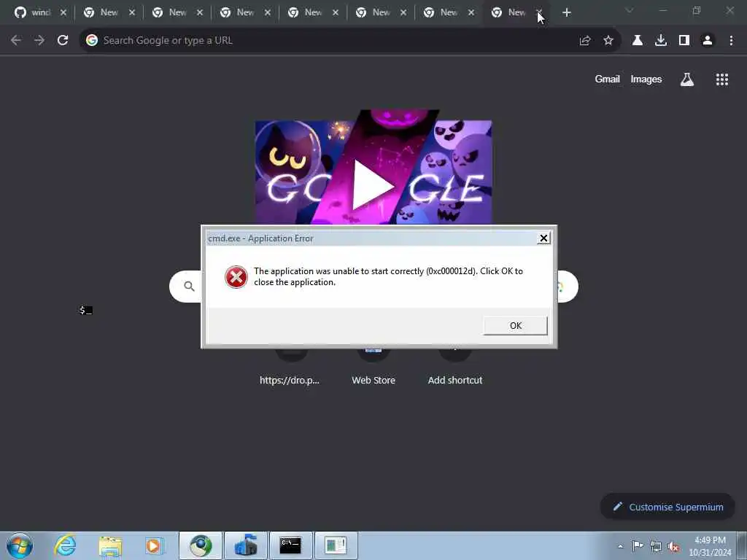Open the profile avatar menu

coord(708,41)
